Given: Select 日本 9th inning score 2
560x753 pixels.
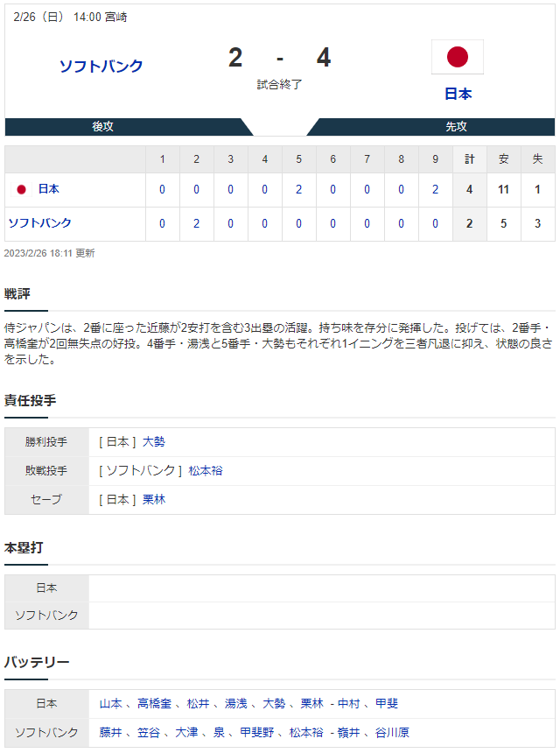Looking at the screenshot, I should (x=435, y=190).
